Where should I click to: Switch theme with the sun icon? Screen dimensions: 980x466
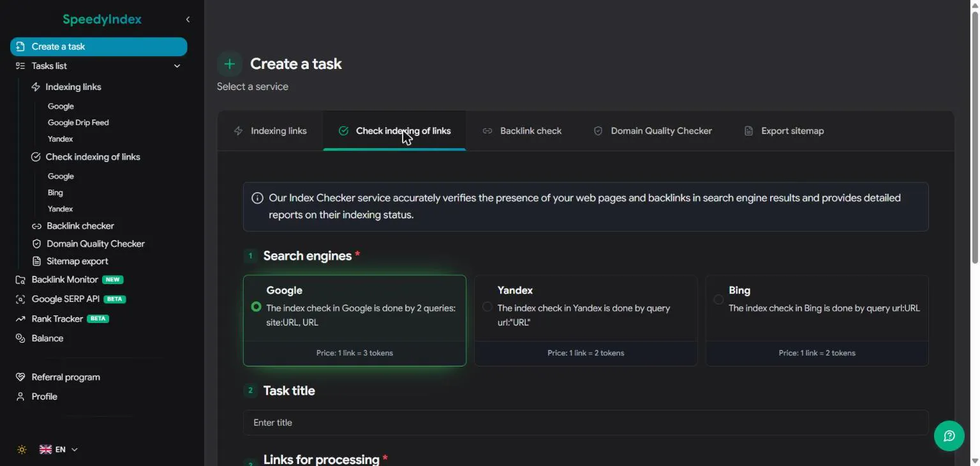22,449
